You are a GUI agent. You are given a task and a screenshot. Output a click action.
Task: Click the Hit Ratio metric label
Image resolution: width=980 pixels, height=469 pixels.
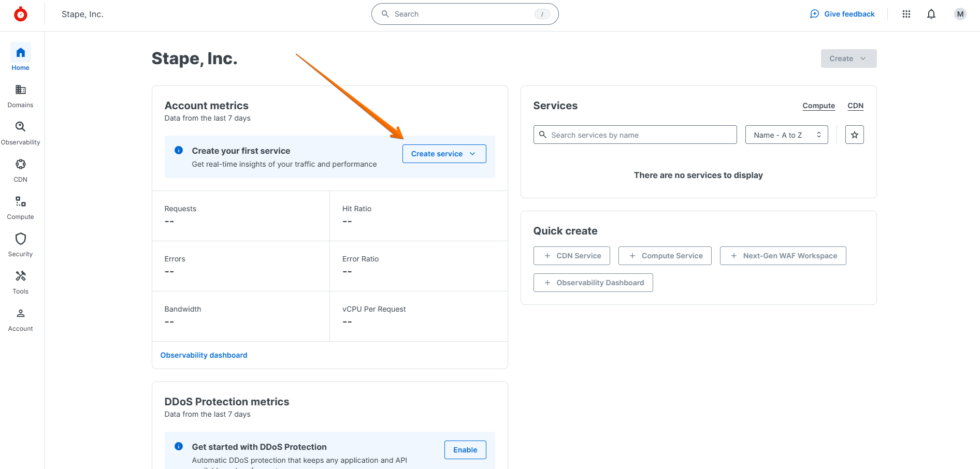(x=356, y=209)
